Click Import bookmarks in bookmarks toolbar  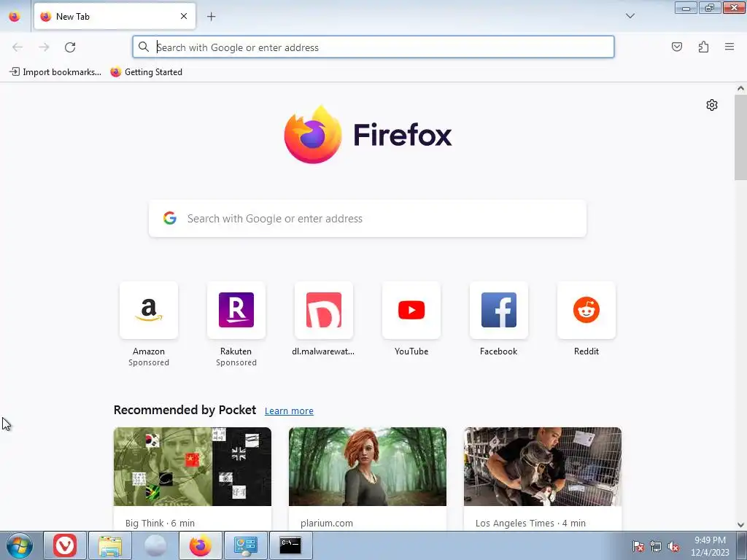55,72
